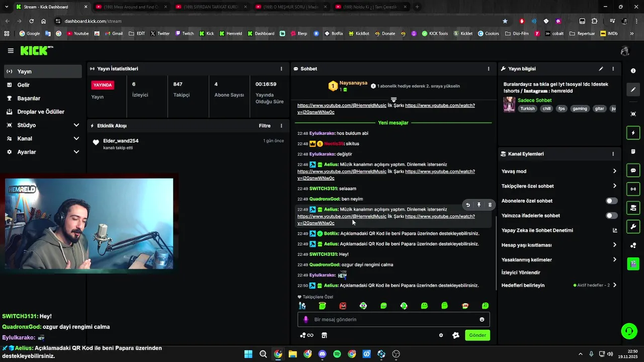This screenshot has height=362, width=644.
Task: Open Yayın bilgisi options menu
Action: [613, 69]
